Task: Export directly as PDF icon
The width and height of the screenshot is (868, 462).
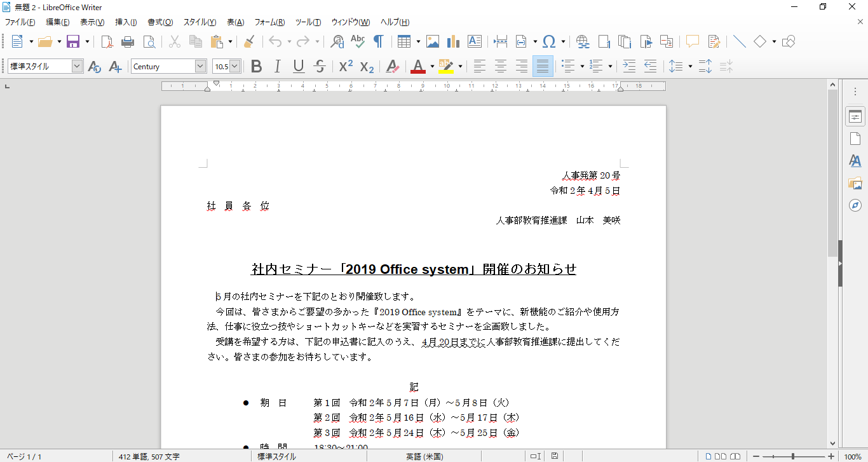Action: point(107,42)
